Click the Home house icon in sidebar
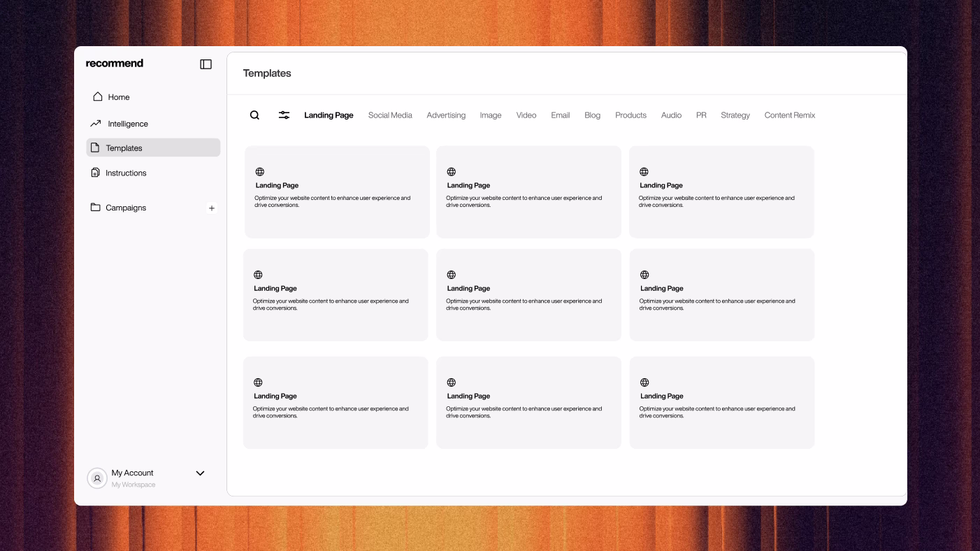The height and width of the screenshot is (551, 980). point(98,96)
